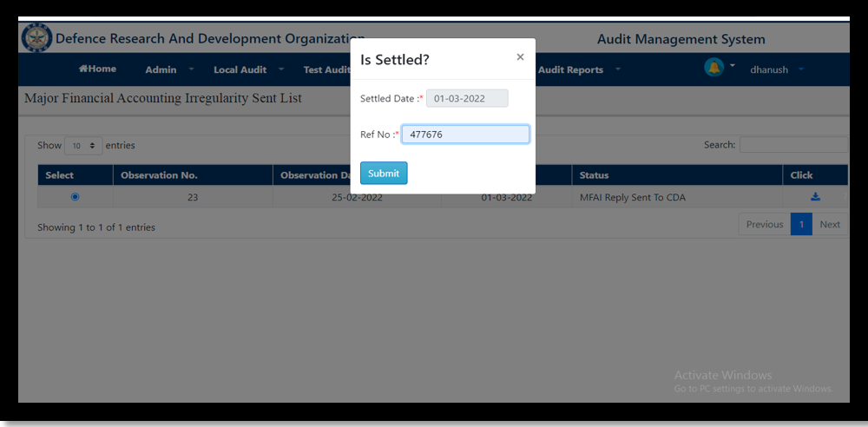Click the Home icon in navbar
The image size is (868, 427).
(x=83, y=69)
